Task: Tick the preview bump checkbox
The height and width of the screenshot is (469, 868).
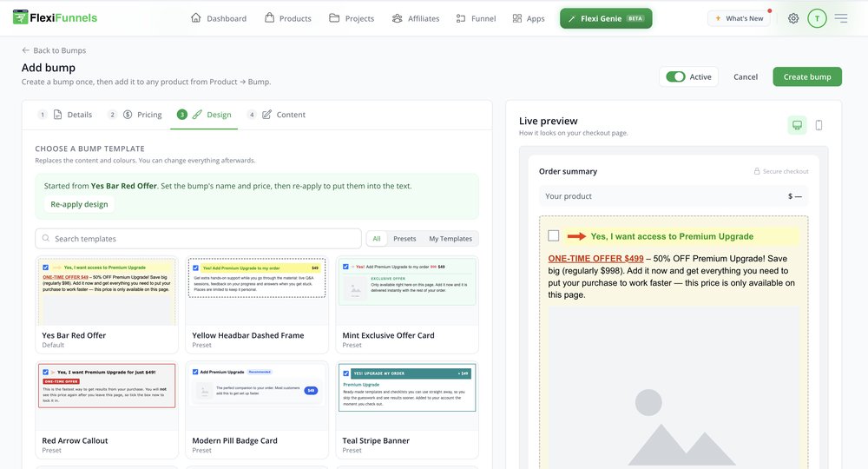Action: [x=554, y=236]
